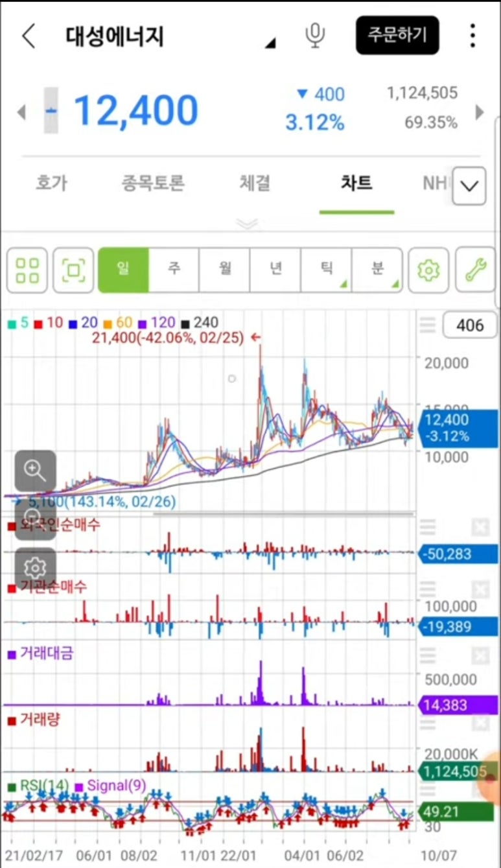Zoom out with the magnifier minus icon

pyautogui.click(x=35, y=519)
